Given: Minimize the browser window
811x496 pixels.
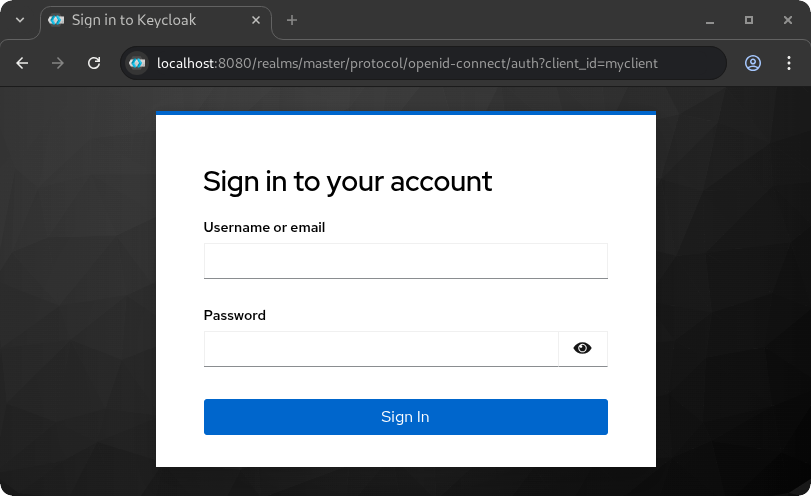Looking at the screenshot, I should [x=710, y=20].
